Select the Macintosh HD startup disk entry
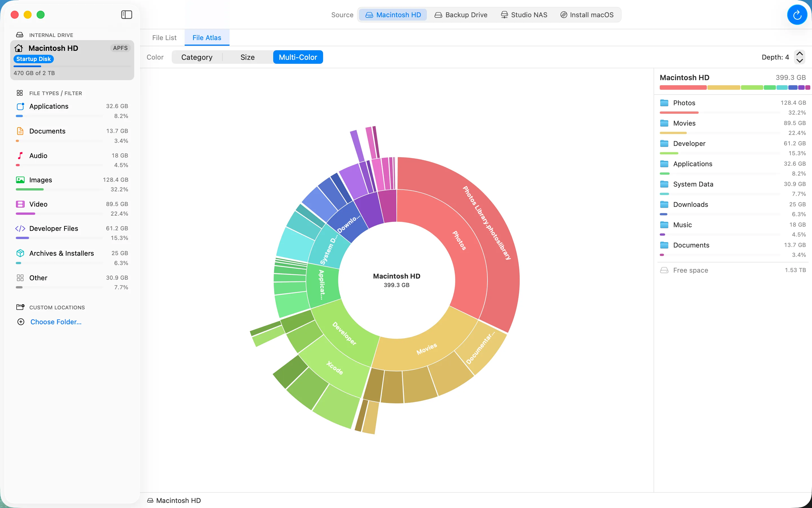Viewport: 812px width, 508px height. [72, 60]
